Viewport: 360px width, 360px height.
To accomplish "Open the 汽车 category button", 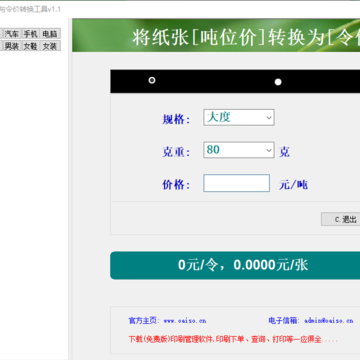I will (x=12, y=34).
